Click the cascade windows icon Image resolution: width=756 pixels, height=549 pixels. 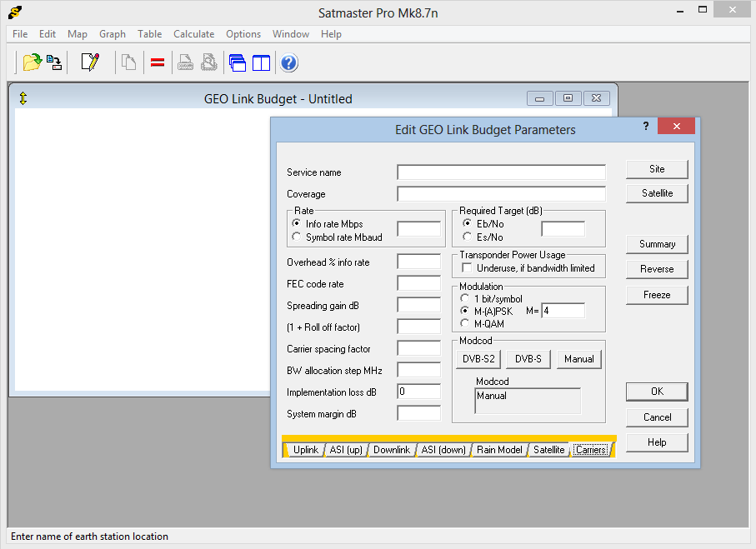(238, 62)
